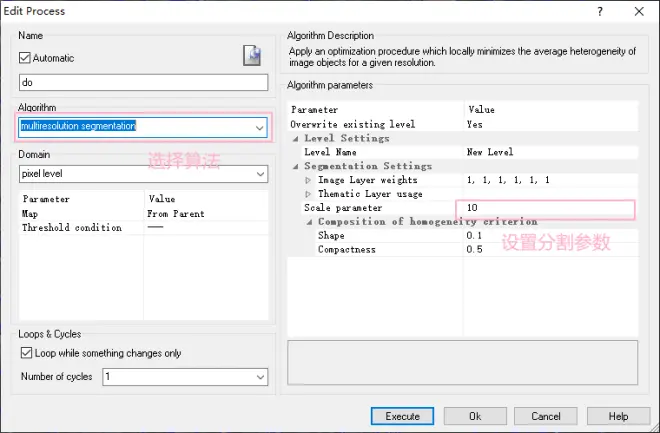Click the process name edit icon
Image resolution: width=660 pixels, height=433 pixels.
[x=252, y=56]
